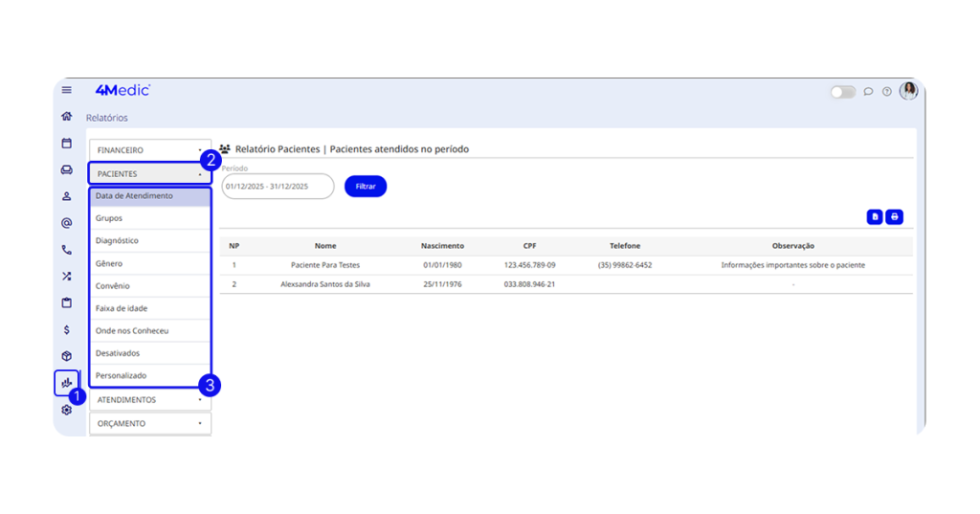Image resolution: width=980 pixels, height=514 pixels.
Task: Open the hamburger menu icon
Action: tap(66, 90)
